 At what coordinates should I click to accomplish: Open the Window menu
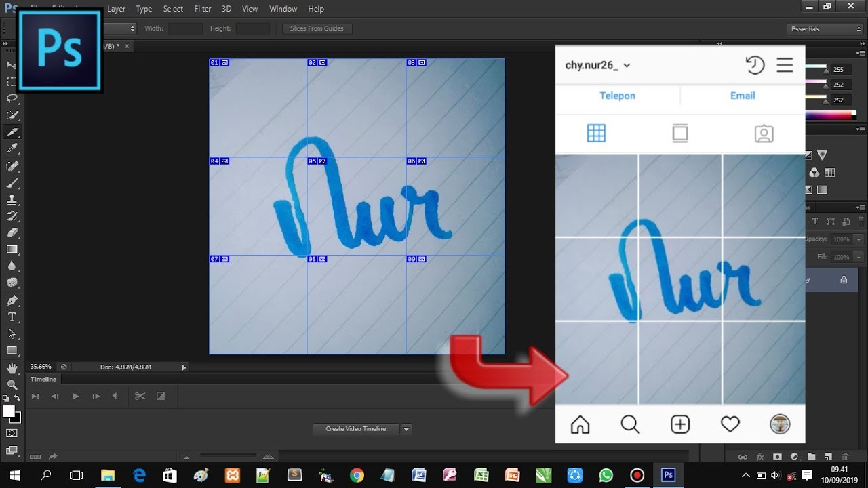coord(283,9)
